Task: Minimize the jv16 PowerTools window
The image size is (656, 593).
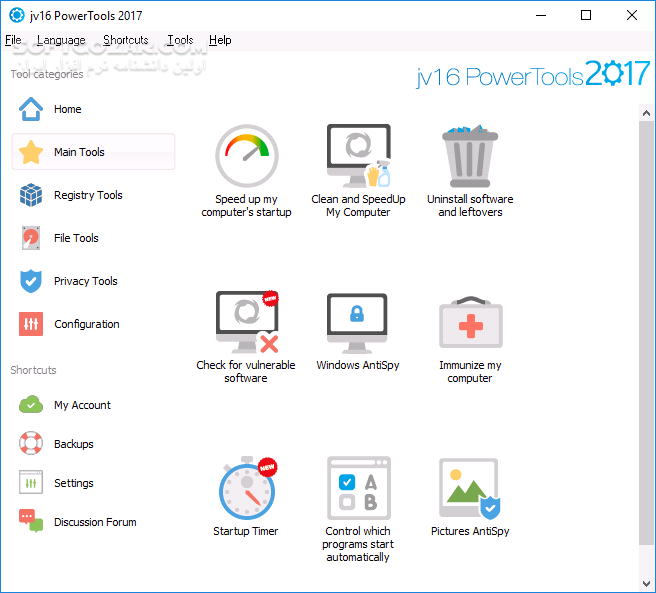Action: pyautogui.click(x=541, y=15)
